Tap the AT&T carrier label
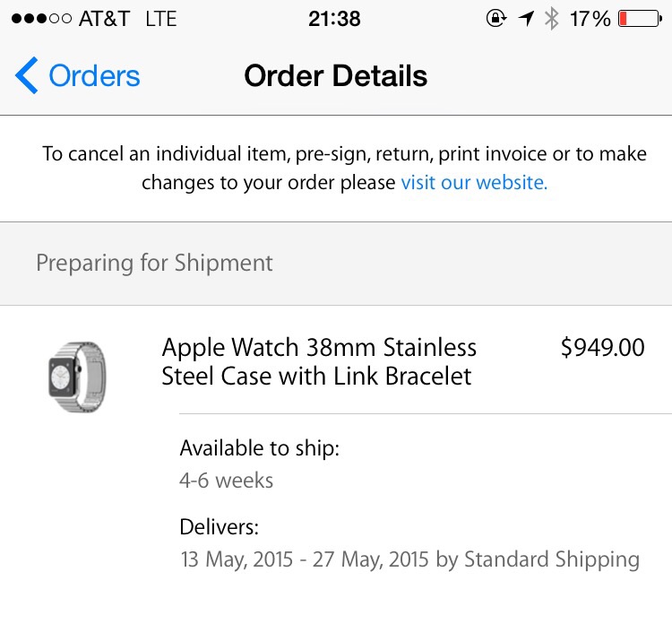 pos(104,19)
